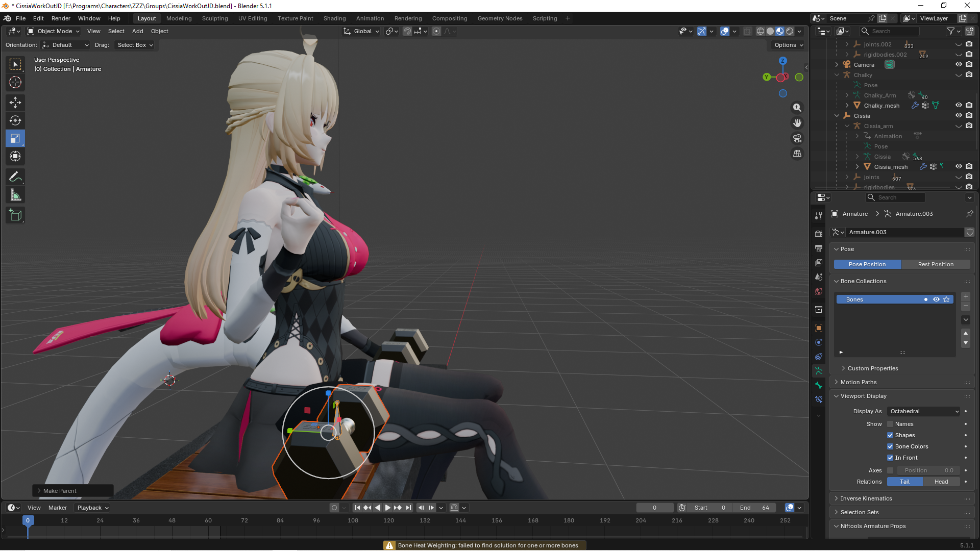980x551 pixels.
Task: Expand the Camera item in outliner
Action: (837, 65)
